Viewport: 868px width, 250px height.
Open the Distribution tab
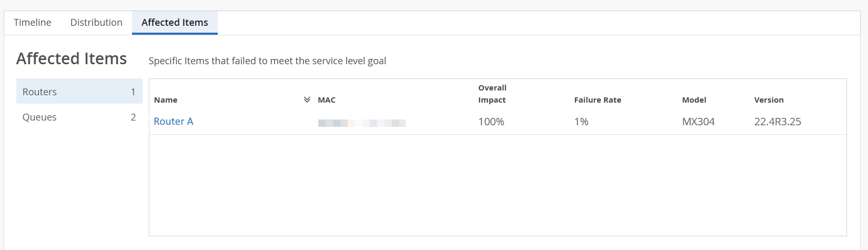click(96, 23)
